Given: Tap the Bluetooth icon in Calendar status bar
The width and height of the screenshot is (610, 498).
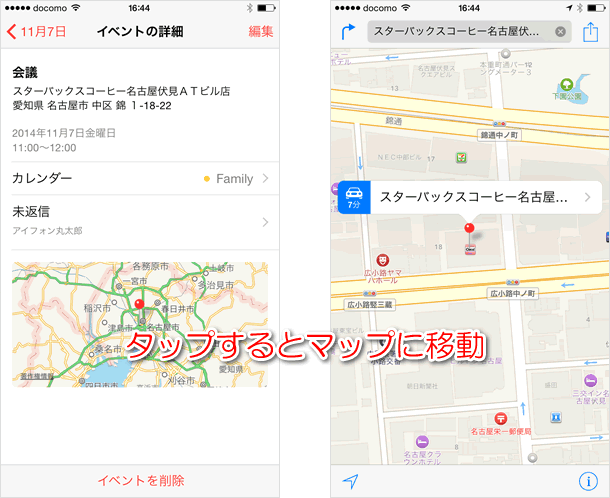Looking at the screenshot, I should [x=250, y=7].
